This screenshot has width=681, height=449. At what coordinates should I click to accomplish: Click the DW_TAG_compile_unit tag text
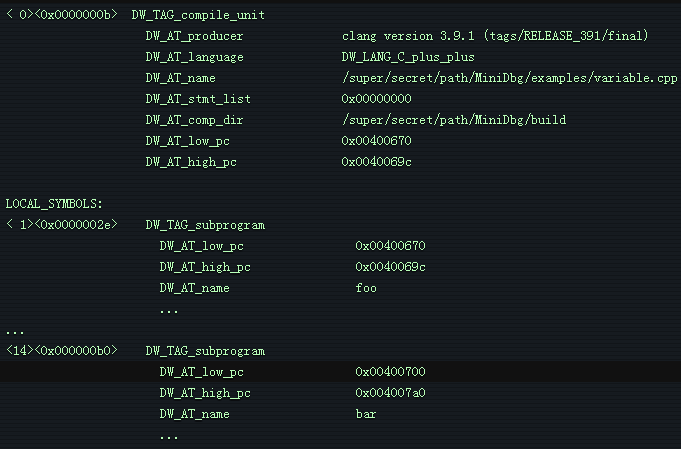(198, 15)
